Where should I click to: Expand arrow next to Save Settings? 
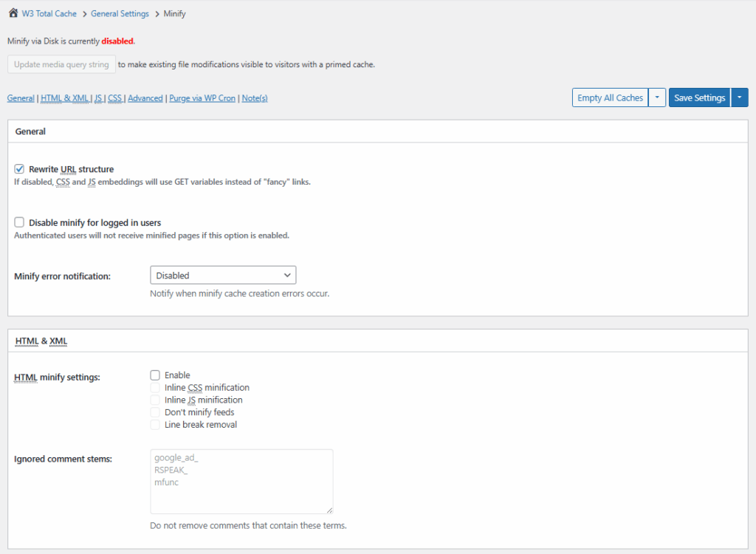739,98
